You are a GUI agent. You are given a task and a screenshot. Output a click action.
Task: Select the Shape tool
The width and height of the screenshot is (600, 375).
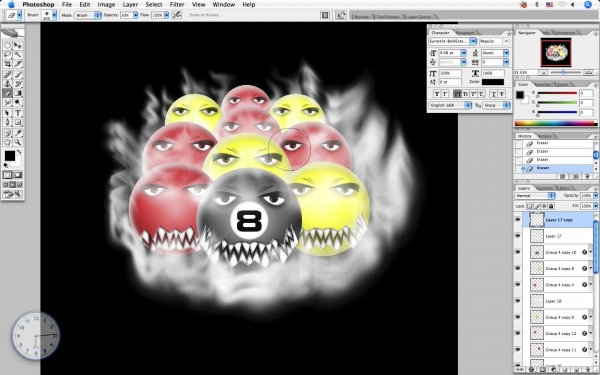pyautogui.click(x=18, y=122)
